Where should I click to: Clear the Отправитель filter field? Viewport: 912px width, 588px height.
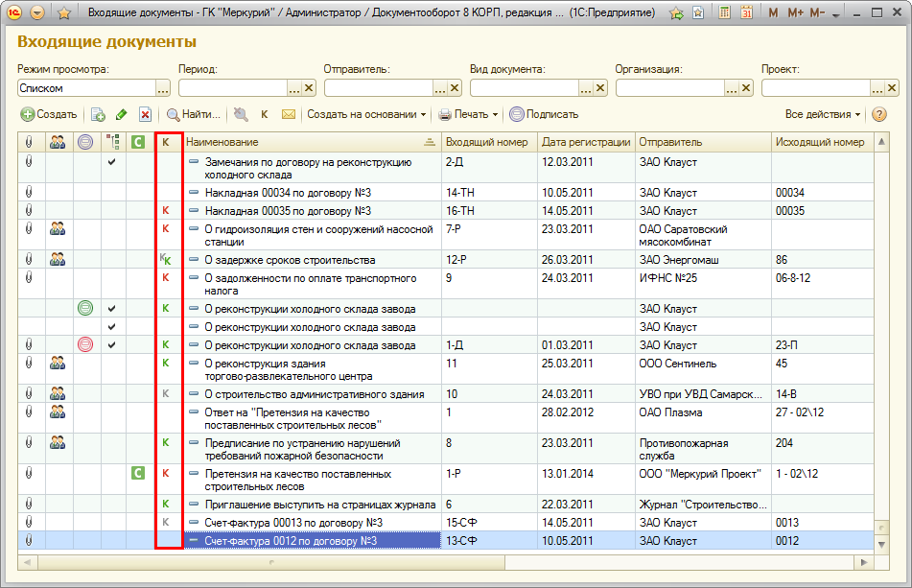[x=455, y=88]
